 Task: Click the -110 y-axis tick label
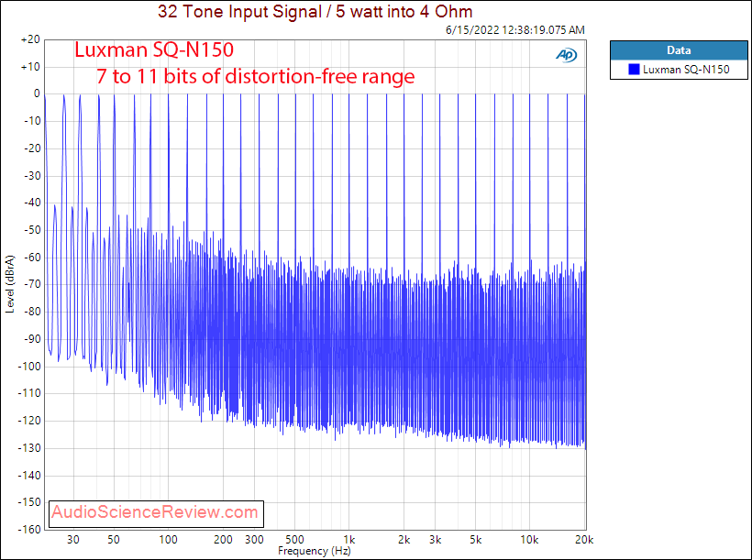click(x=29, y=393)
